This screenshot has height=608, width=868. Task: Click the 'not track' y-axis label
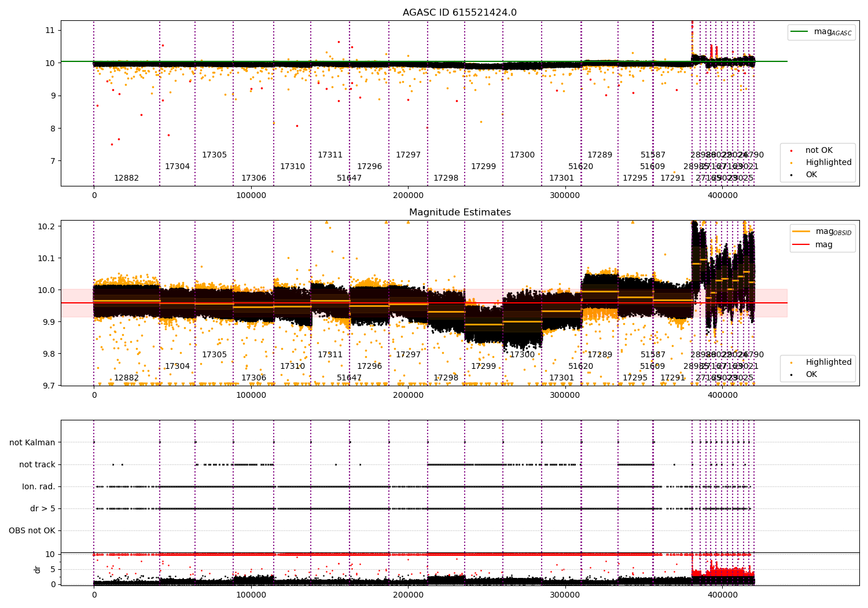click(37, 464)
